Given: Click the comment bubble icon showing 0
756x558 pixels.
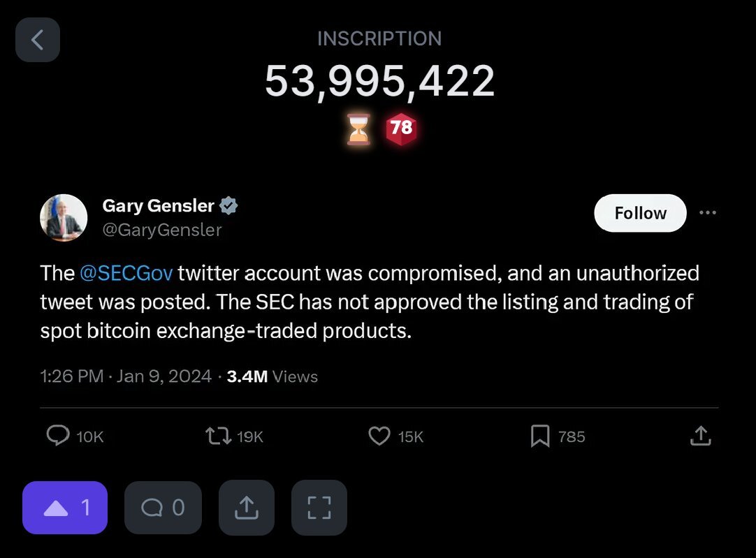Looking at the screenshot, I should (163, 508).
